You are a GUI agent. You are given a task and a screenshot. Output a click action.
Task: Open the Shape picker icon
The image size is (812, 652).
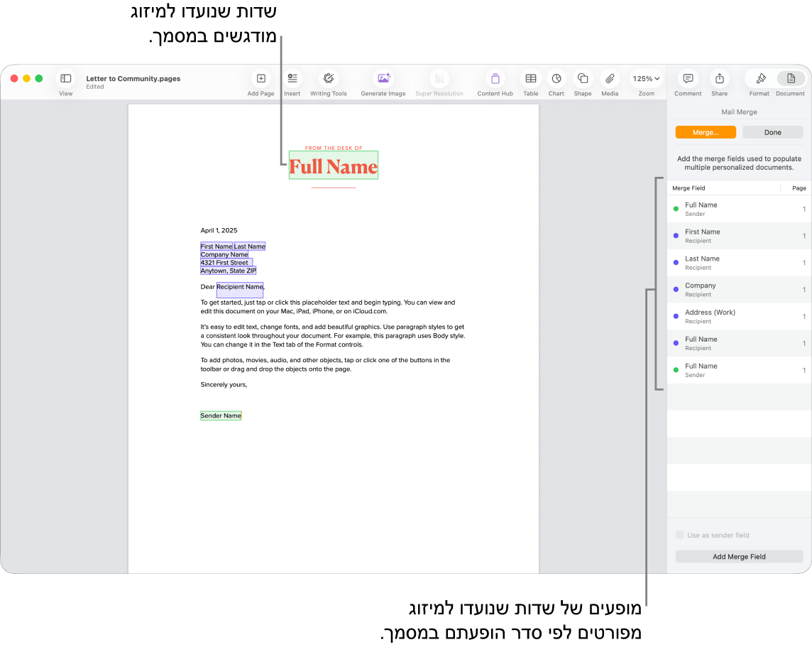582,79
